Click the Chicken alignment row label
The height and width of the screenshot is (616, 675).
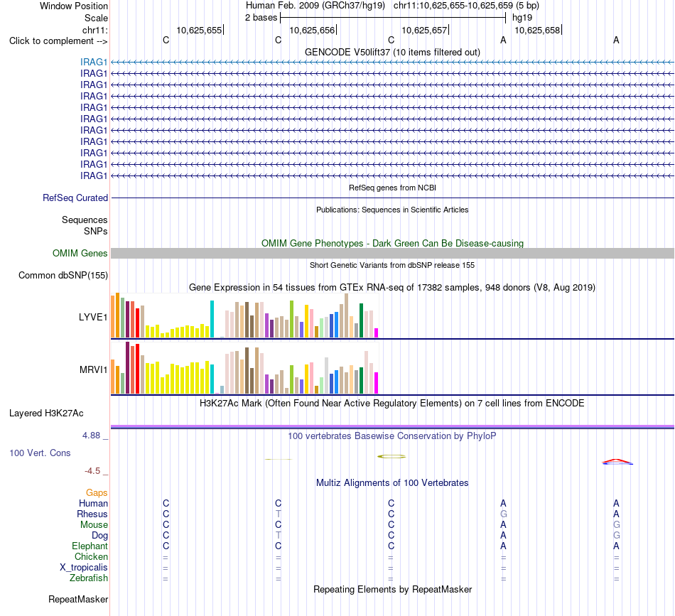pos(91,556)
